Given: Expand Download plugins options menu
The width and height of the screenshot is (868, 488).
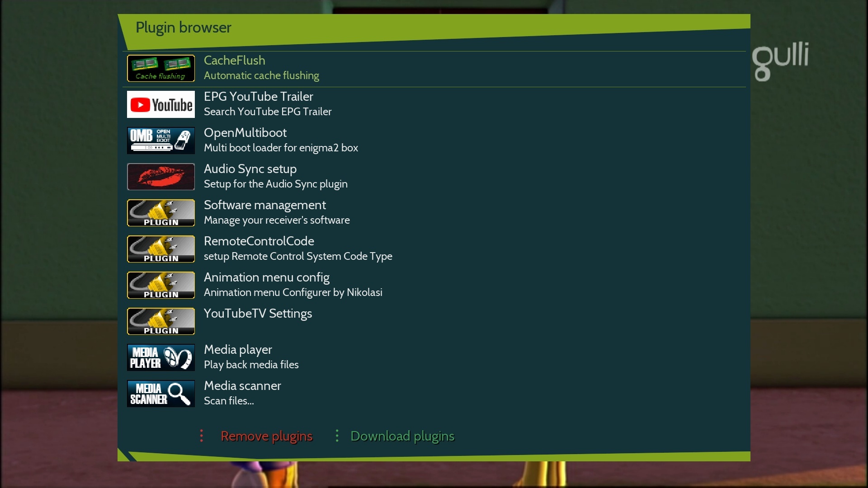Looking at the screenshot, I should click(x=337, y=435).
